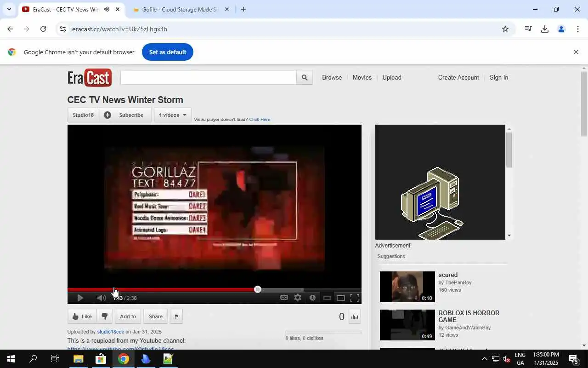Set Chrome as default browser

click(168, 52)
